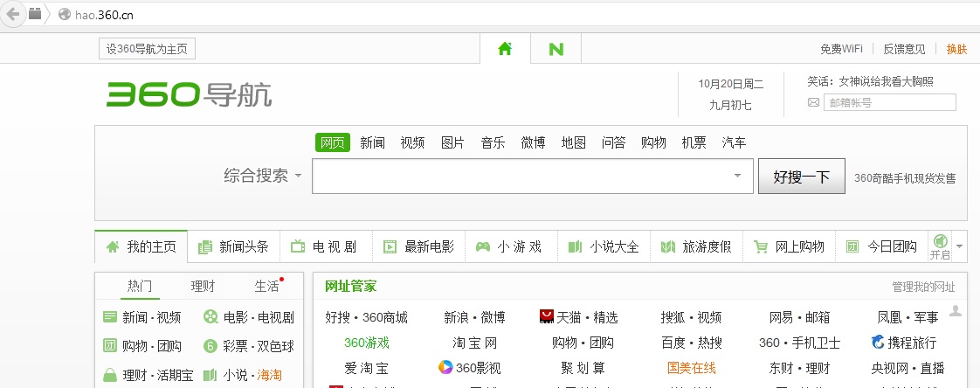Click 设360导航为主页 button
This screenshot has width=980, height=388.
point(147,49)
